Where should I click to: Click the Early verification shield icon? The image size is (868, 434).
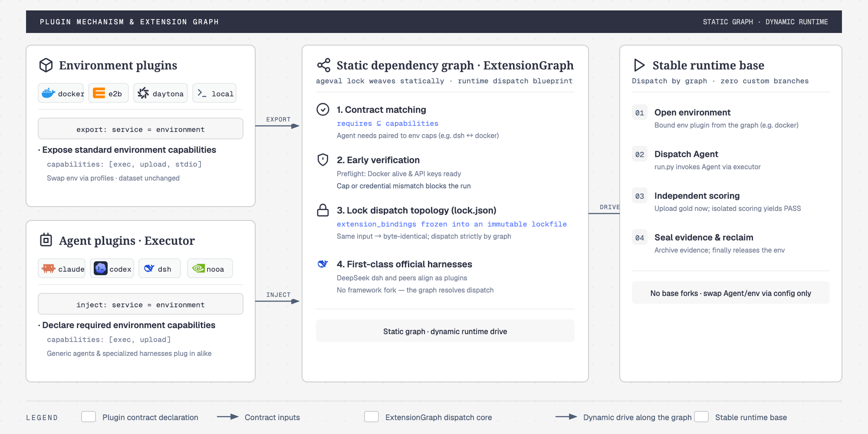[323, 160]
